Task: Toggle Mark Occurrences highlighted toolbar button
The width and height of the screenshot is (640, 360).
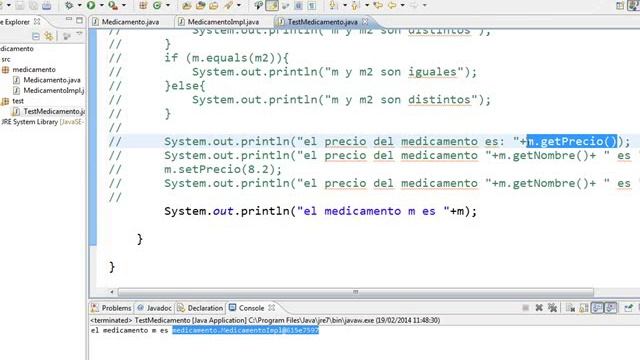Action: tap(272, 5)
